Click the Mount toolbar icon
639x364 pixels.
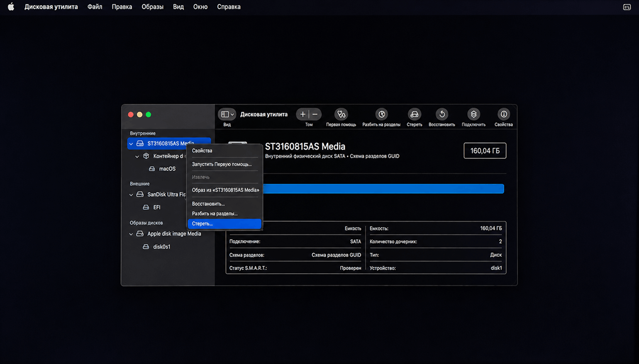click(473, 114)
